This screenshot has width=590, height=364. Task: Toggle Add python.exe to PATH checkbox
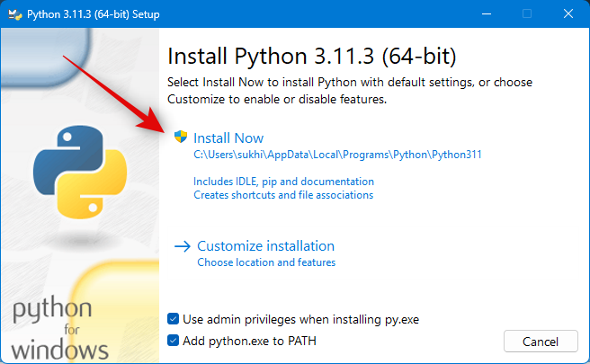tap(173, 341)
